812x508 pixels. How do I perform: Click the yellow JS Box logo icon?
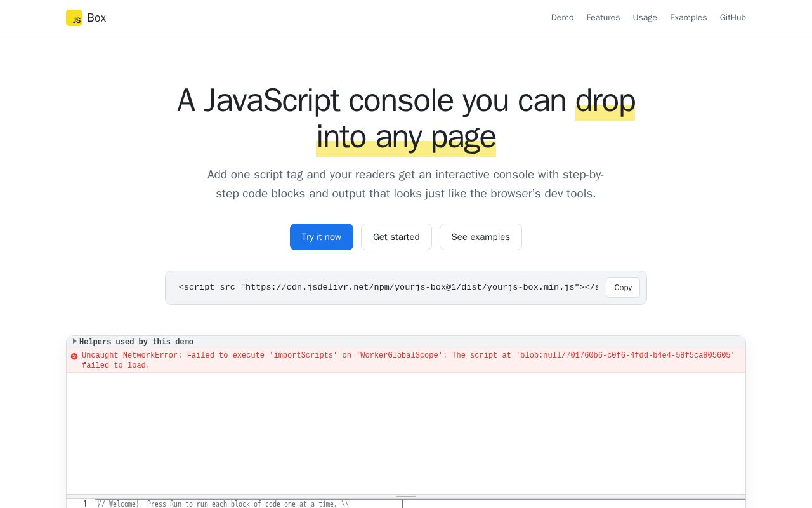[x=74, y=18]
